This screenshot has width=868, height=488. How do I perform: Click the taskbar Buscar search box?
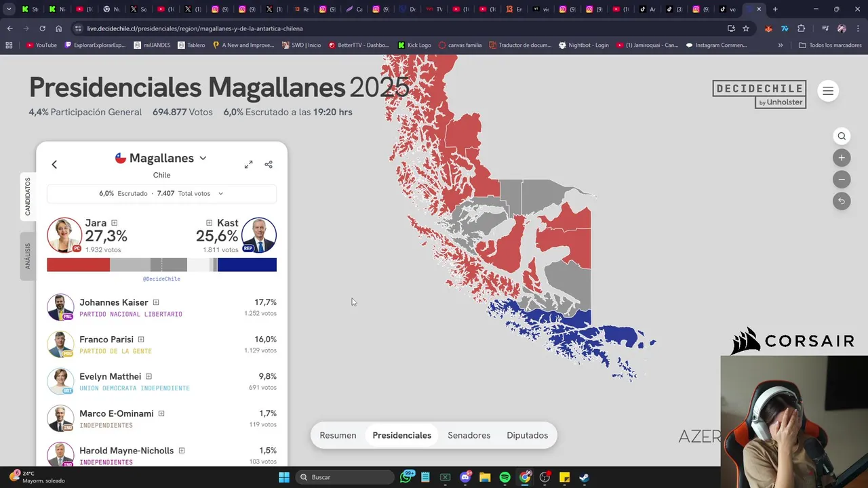pyautogui.click(x=346, y=477)
